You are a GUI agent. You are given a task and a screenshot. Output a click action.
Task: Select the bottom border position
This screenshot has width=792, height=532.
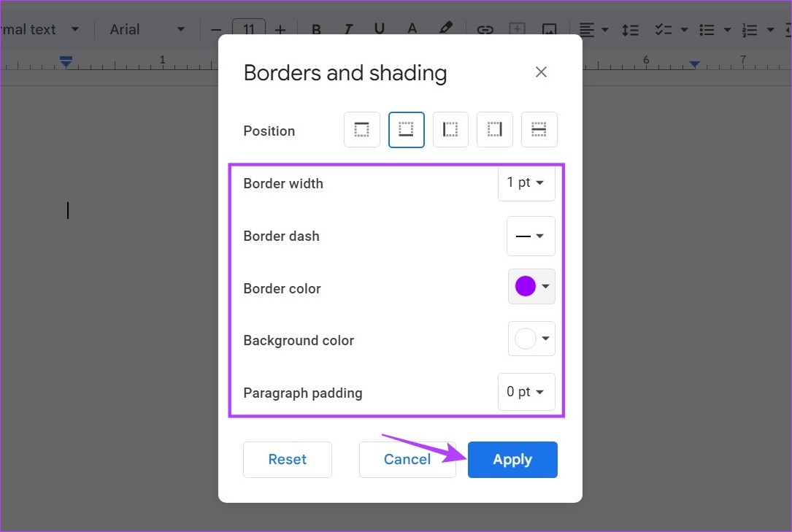point(406,130)
